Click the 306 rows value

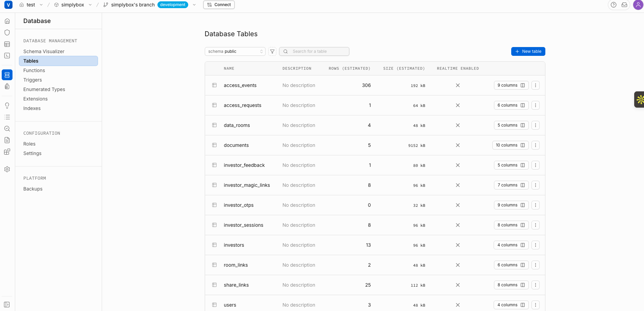tap(367, 85)
